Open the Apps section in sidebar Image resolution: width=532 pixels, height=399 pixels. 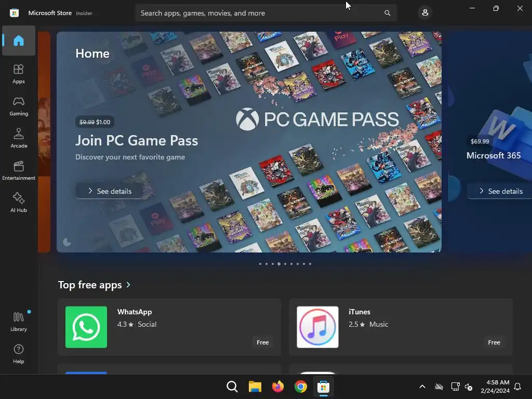[x=19, y=74]
